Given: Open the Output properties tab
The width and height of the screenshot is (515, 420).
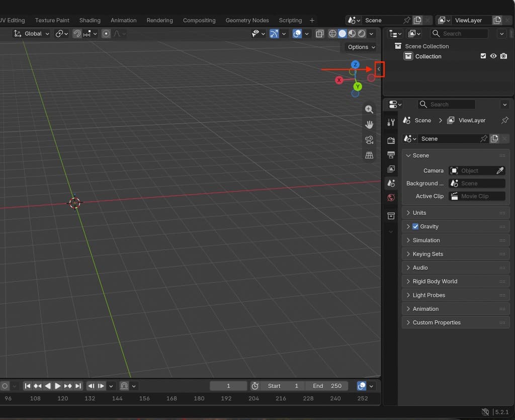Looking at the screenshot, I should pos(391,154).
